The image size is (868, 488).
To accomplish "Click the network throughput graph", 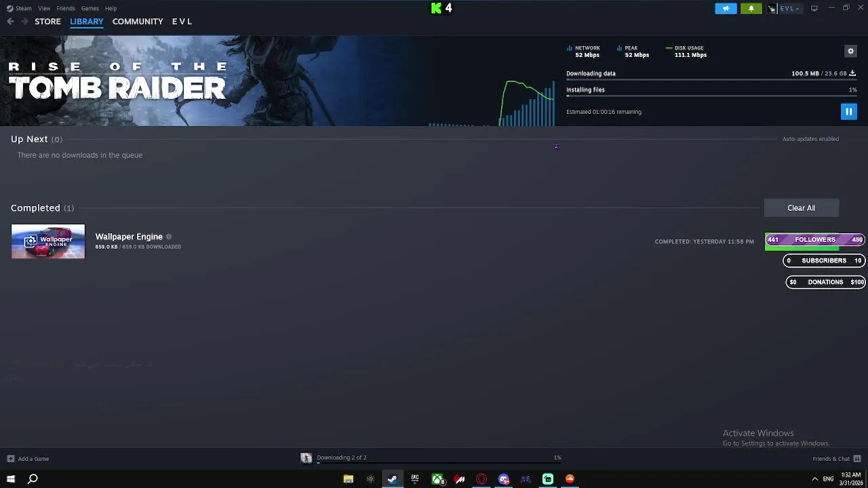I will 492,103.
